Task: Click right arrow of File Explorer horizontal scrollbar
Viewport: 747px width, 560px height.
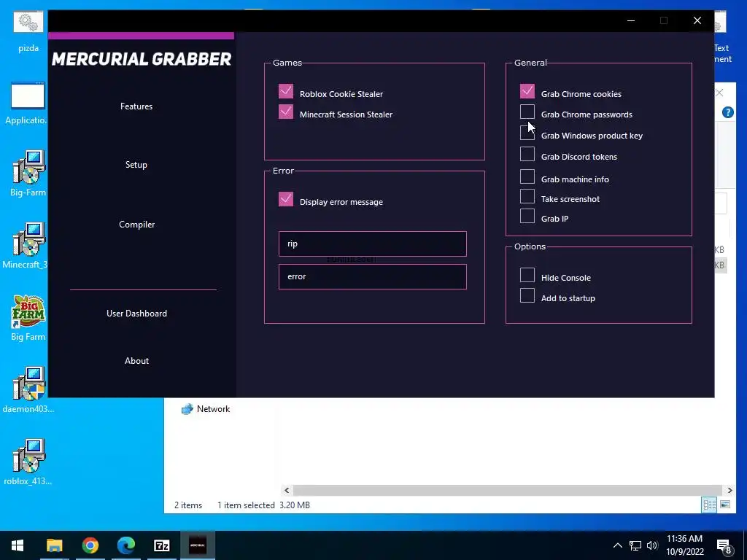Action: tap(729, 490)
